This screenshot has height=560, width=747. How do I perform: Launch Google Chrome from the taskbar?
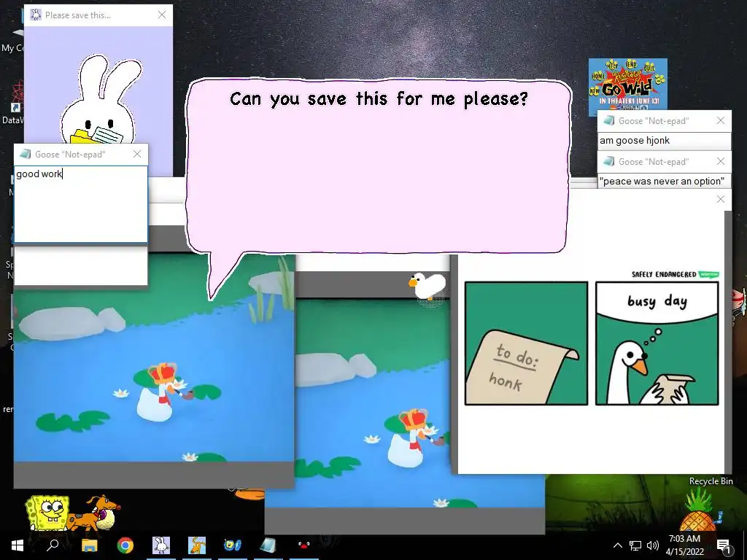(125, 545)
